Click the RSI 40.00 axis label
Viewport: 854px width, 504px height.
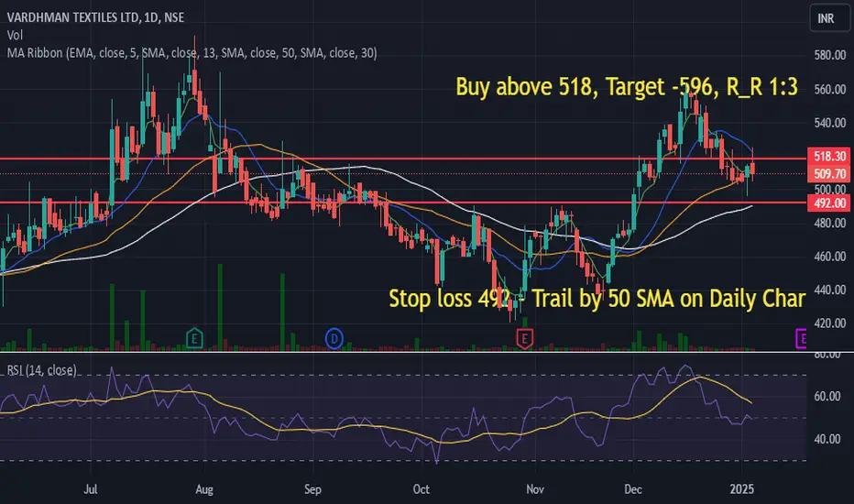point(827,439)
